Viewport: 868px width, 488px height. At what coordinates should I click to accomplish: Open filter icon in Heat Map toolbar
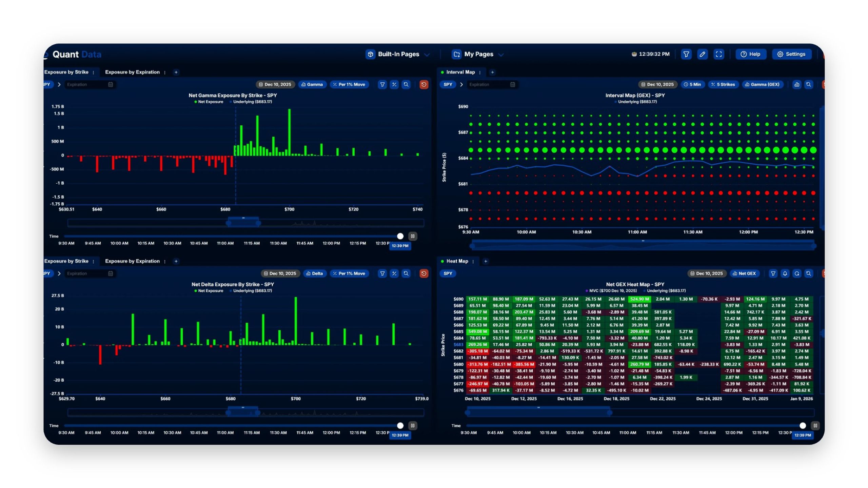[x=773, y=273]
